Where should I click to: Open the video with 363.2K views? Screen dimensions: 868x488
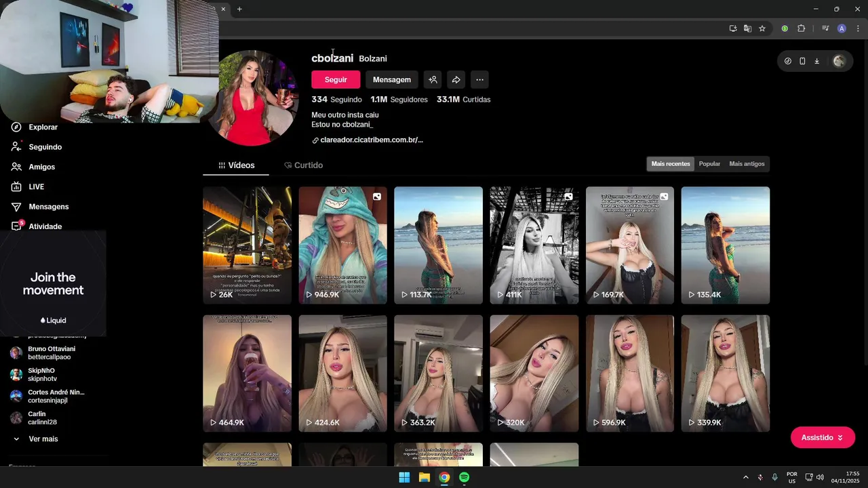point(438,373)
